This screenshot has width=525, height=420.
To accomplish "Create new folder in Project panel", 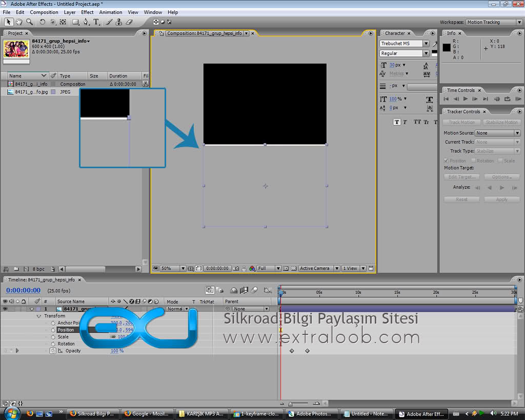I will [16, 269].
